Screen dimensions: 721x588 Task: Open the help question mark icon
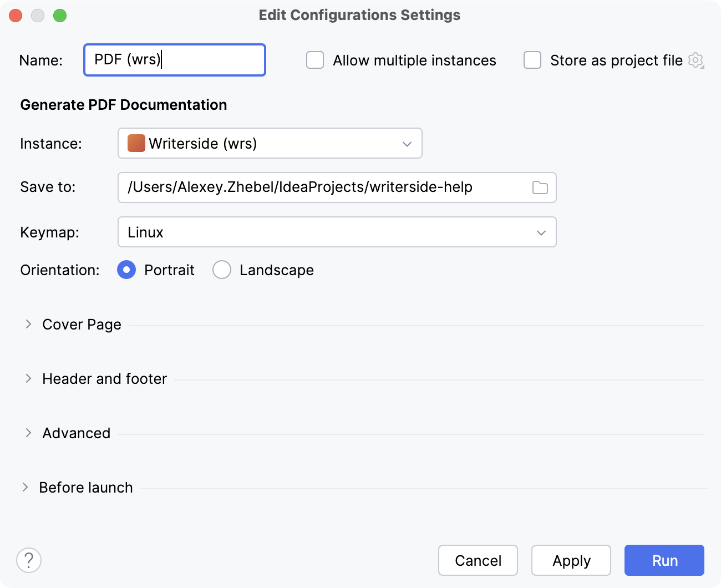pos(29,560)
